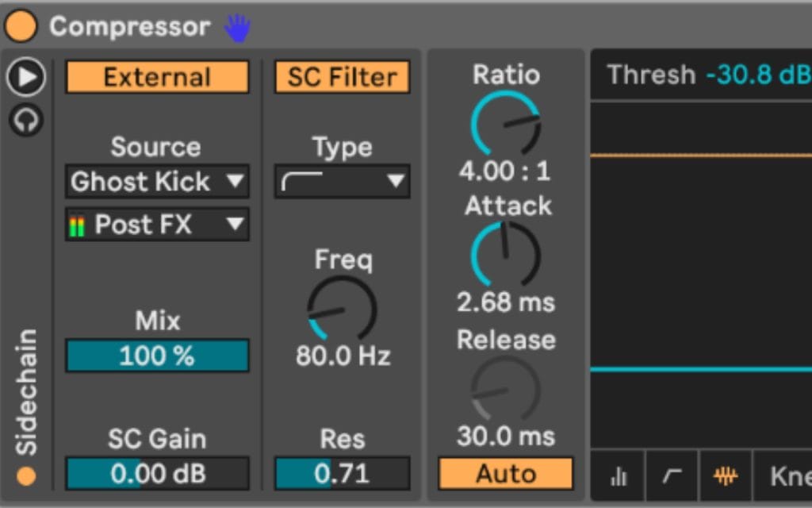Click the Mix 100 % slider
The height and width of the screenshot is (508, 812).
coord(157,356)
